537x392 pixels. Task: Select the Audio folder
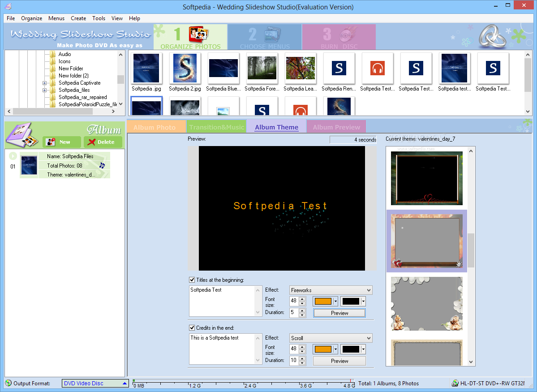[x=65, y=54]
